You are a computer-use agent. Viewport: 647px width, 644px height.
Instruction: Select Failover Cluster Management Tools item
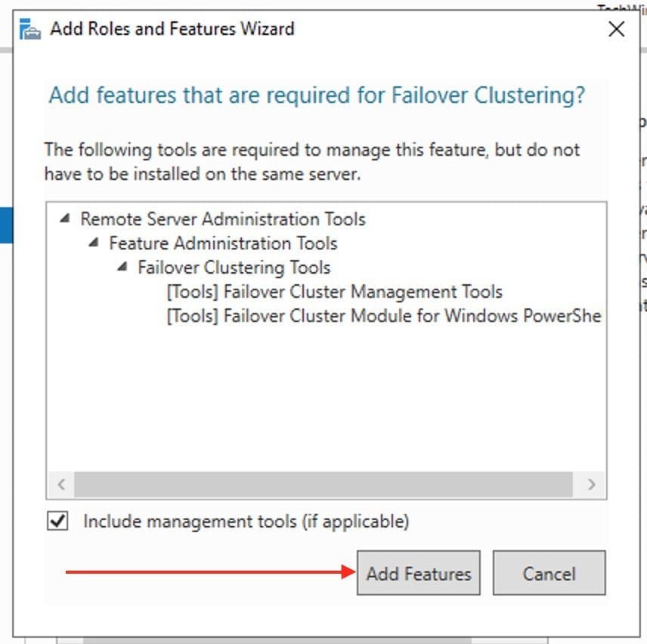coord(334,292)
